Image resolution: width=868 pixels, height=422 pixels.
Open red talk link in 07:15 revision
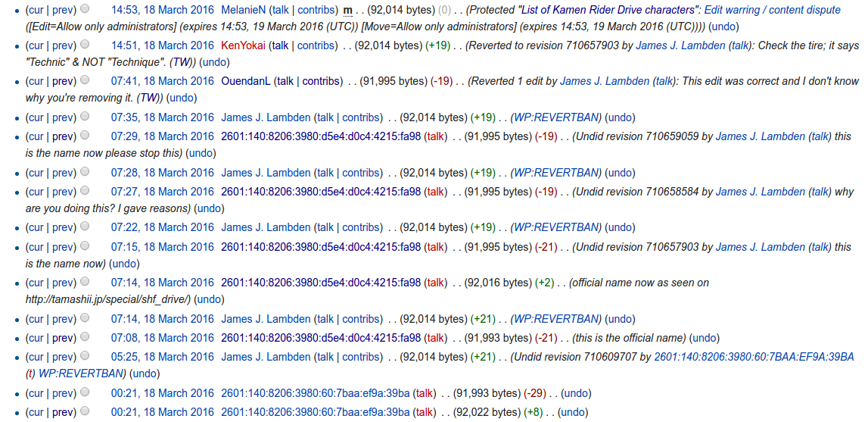[x=436, y=247]
